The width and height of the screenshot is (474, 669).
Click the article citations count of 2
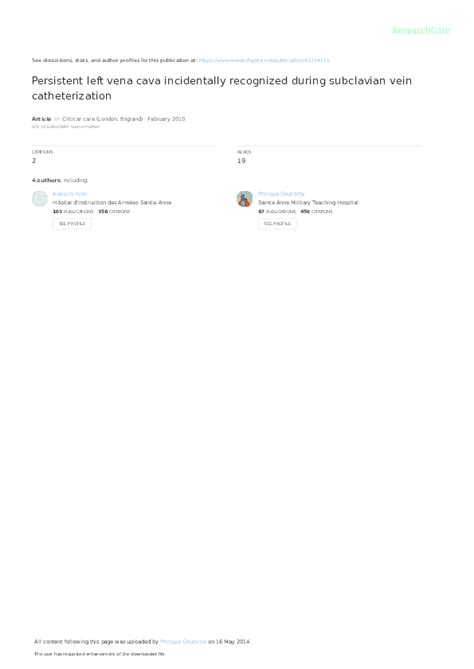[x=34, y=161]
